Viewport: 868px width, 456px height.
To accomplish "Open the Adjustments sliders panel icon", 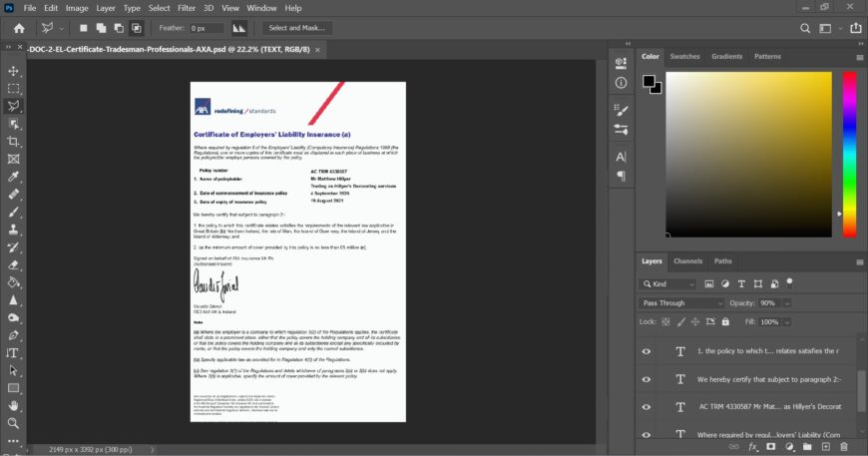I will coord(622,130).
